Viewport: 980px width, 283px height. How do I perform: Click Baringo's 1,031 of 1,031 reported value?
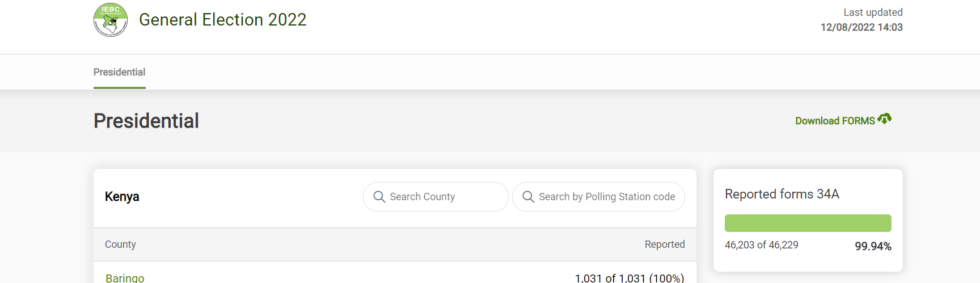(x=629, y=278)
